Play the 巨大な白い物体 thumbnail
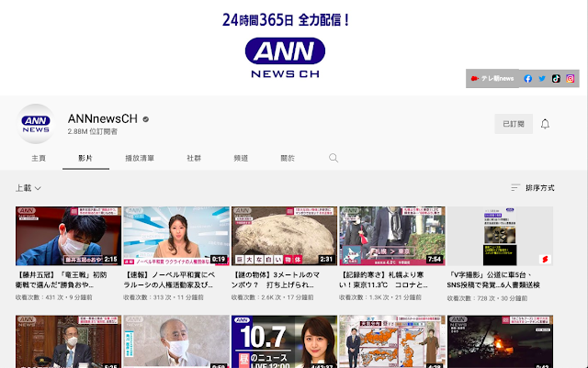Screen dimensions: 588x368 pyautogui.click(x=284, y=236)
